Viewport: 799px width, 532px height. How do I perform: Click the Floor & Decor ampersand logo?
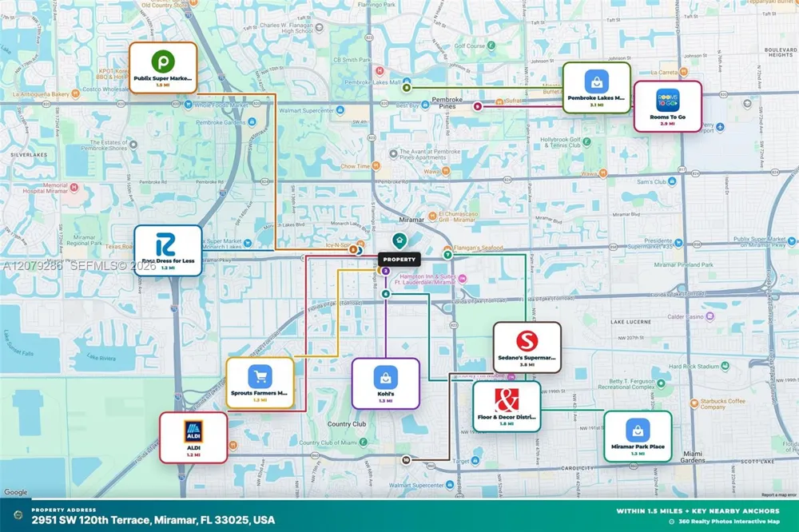[x=507, y=400]
